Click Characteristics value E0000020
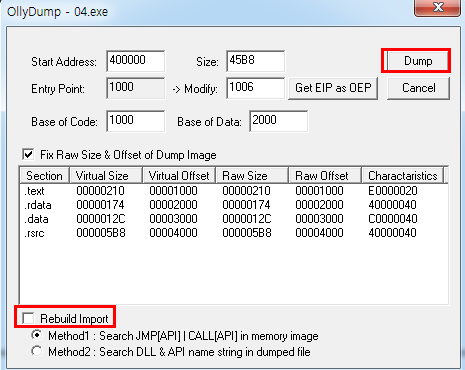465x370 pixels. (x=393, y=191)
